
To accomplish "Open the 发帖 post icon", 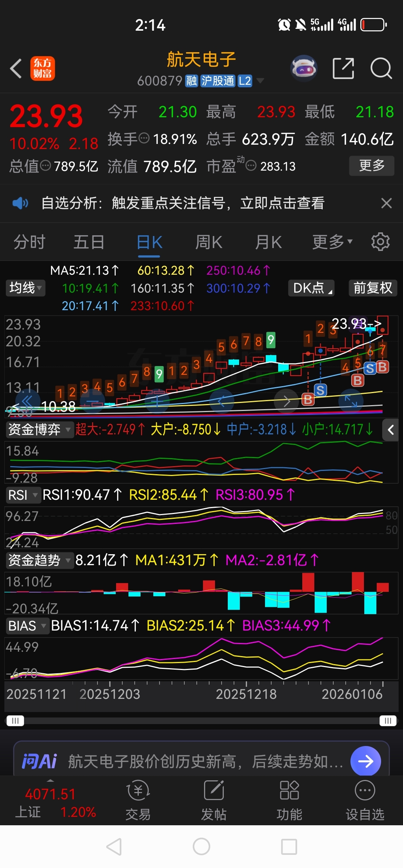I will (214, 800).
